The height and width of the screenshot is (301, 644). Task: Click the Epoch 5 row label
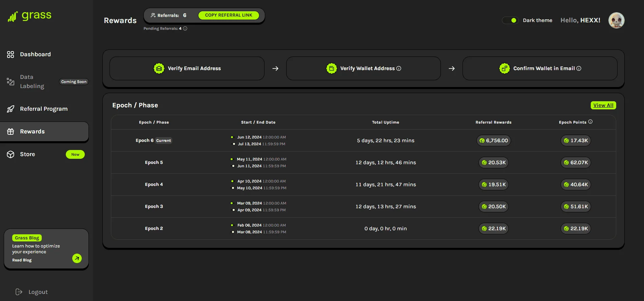point(154,163)
